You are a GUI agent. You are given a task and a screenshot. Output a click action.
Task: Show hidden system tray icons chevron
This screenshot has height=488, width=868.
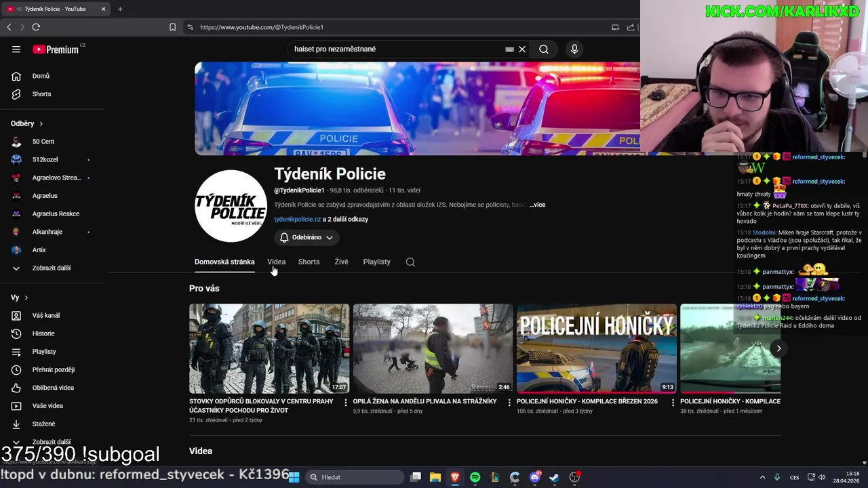(x=762, y=477)
